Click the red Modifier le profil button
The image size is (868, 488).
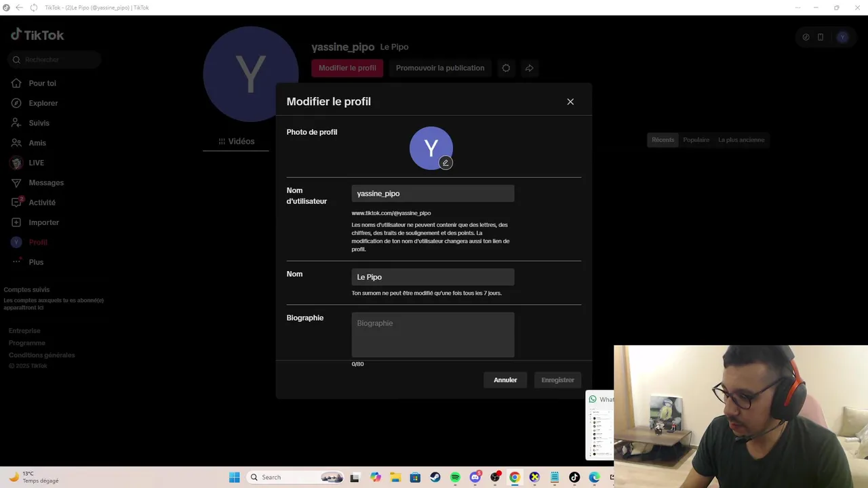pos(347,68)
